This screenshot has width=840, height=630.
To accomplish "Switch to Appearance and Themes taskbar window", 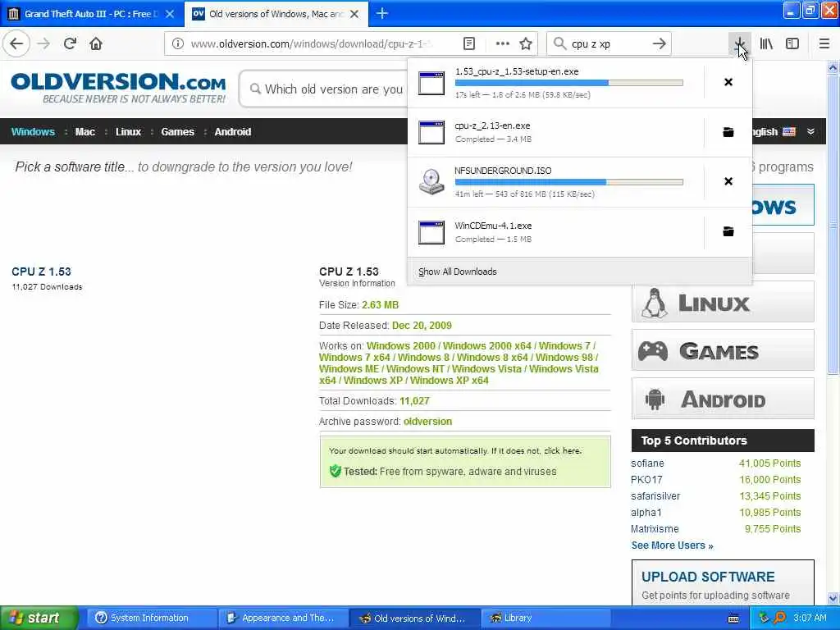I will coord(283,618).
